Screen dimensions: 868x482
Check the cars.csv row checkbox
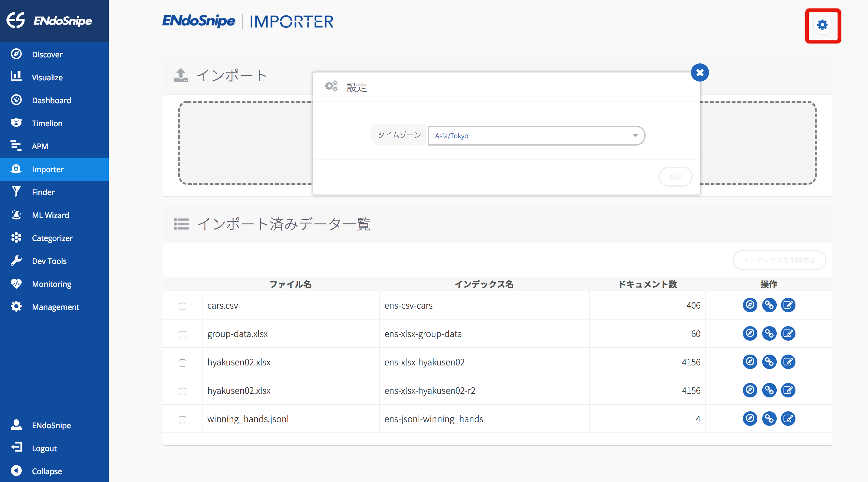click(182, 306)
